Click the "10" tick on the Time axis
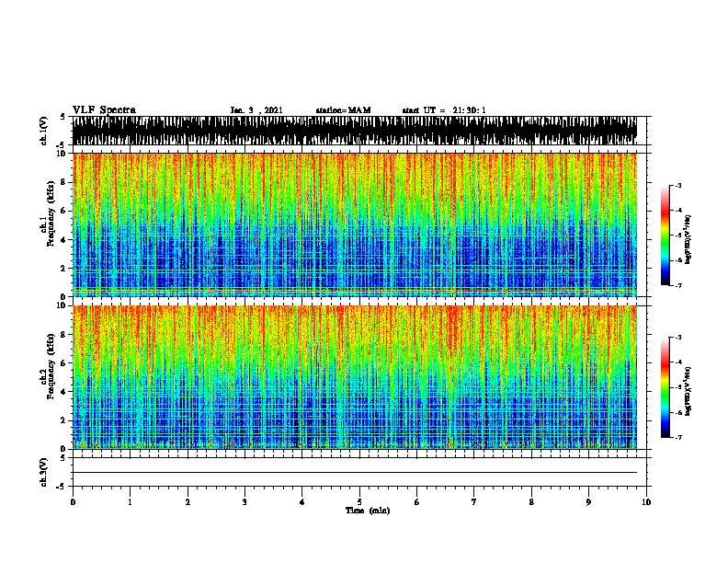The width and height of the screenshot is (728, 563). tap(646, 502)
